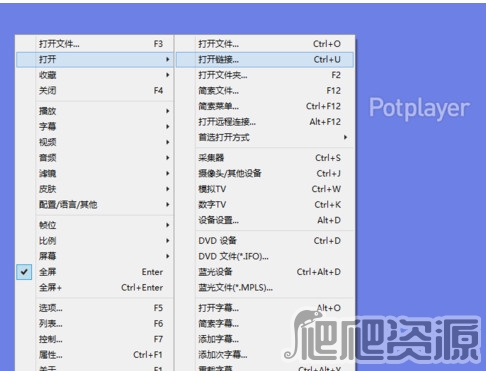Choose 添加字幕... menu entry

pos(265,339)
